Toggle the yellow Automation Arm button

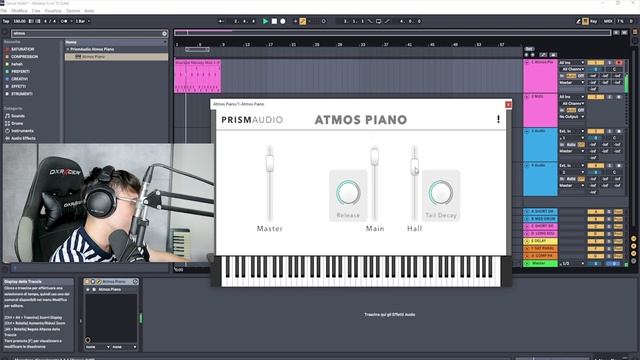tap(302, 21)
